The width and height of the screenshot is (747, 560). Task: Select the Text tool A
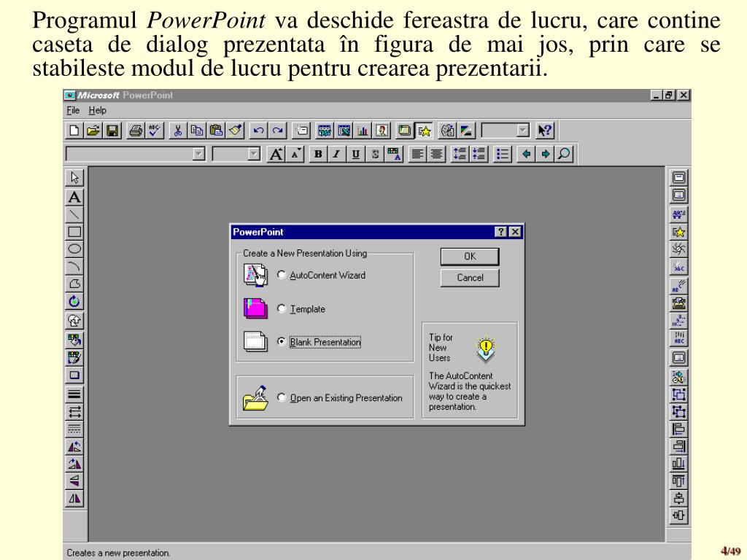(x=74, y=197)
